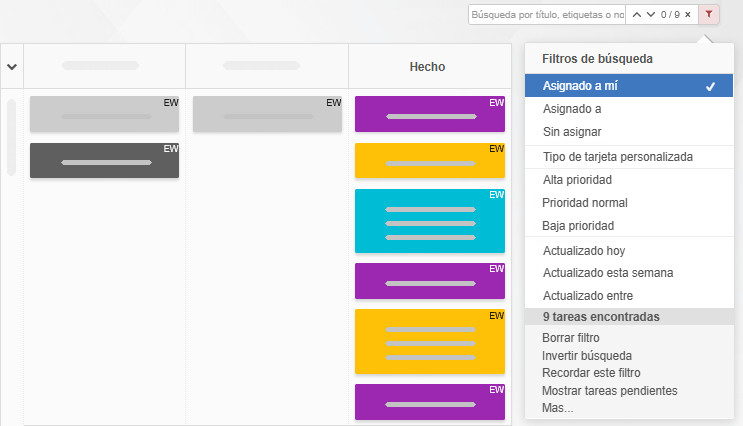Select the cyan task card in Hecho
Image resolution: width=743 pixels, height=426 pixels.
click(429, 222)
